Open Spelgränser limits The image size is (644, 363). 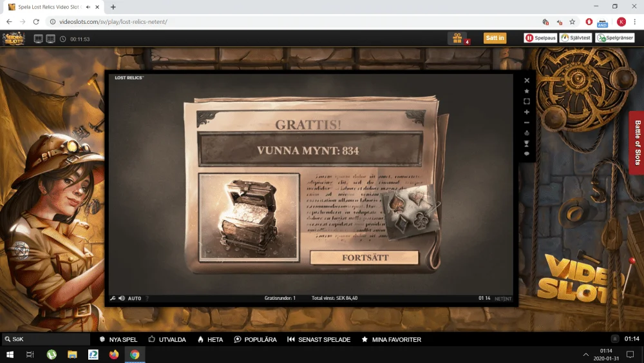pos(615,38)
